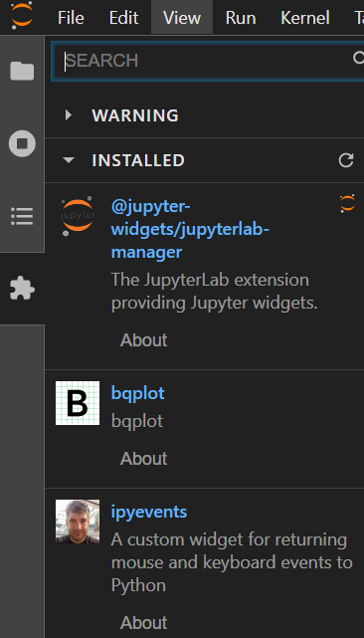The image size is (364, 638).
Task: Click the jupyter-widgets extension logo
Action: tap(78, 216)
